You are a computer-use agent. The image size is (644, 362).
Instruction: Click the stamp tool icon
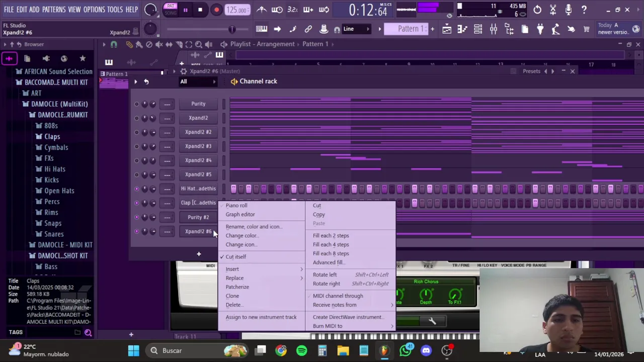pos(324,29)
